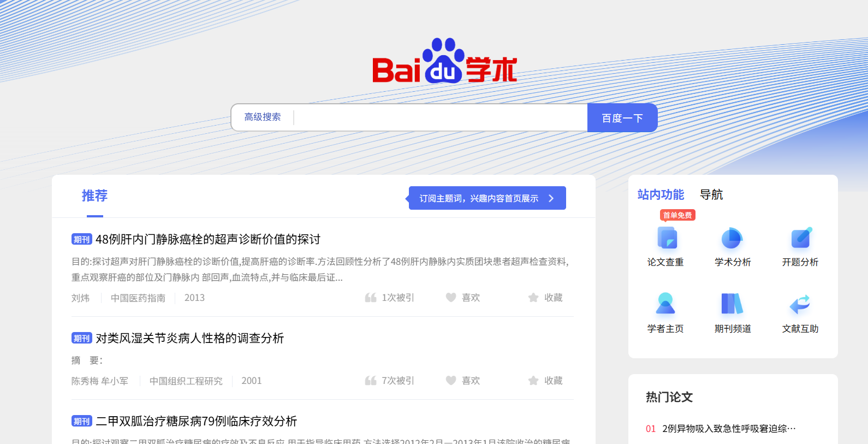Focus the main search input field
868x444 pixels.
(x=440, y=117)
